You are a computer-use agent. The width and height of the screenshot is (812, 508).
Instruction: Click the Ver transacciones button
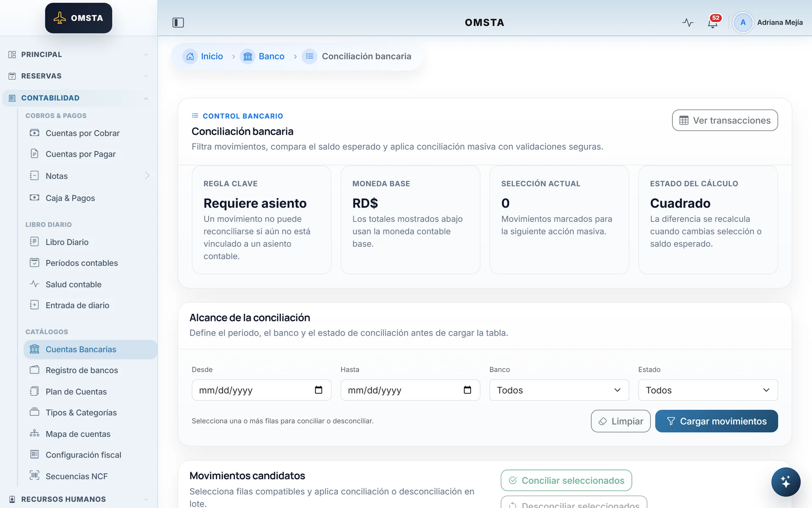[x=725, y=120]
